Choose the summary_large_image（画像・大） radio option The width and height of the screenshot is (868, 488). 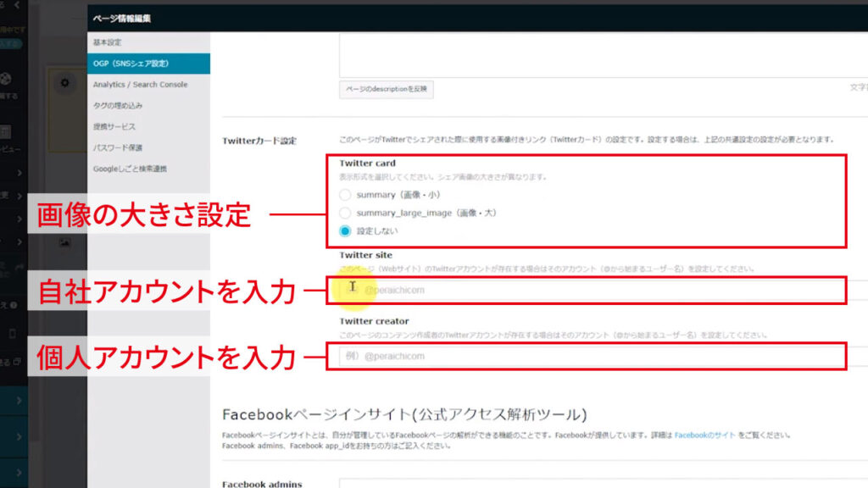345,213
